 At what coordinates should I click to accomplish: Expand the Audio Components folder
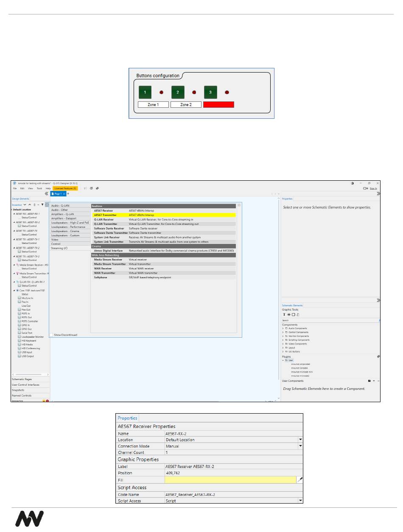point(283,328)
